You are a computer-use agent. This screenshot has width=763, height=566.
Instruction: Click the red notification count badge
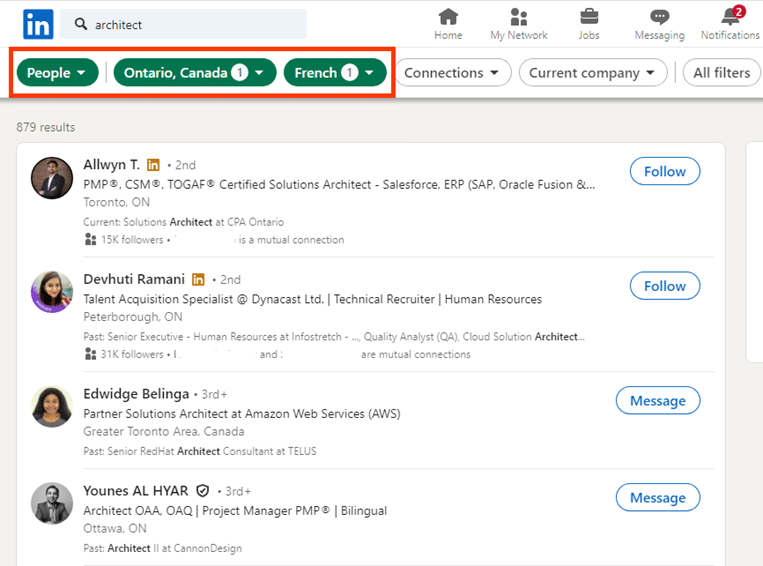click(739, 11)
